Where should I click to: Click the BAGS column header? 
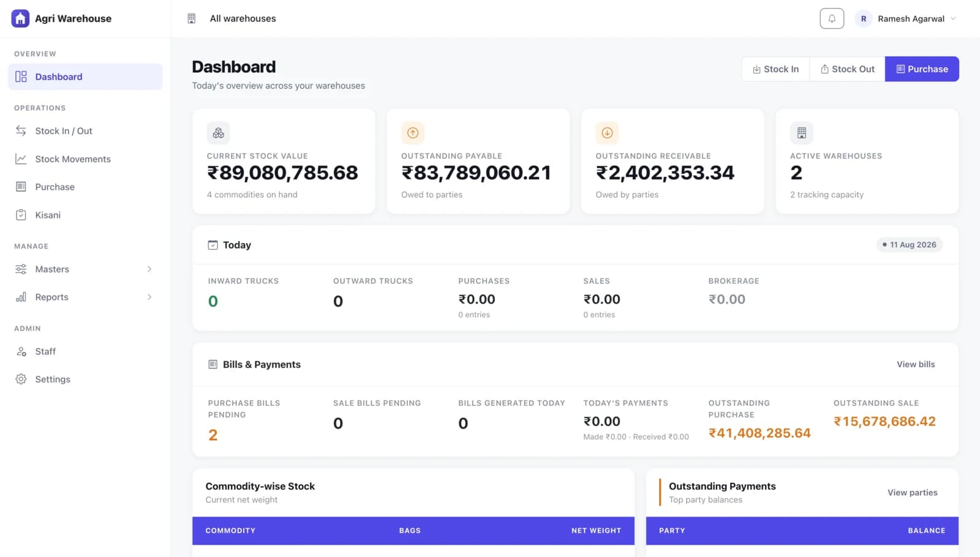point(410,531)
